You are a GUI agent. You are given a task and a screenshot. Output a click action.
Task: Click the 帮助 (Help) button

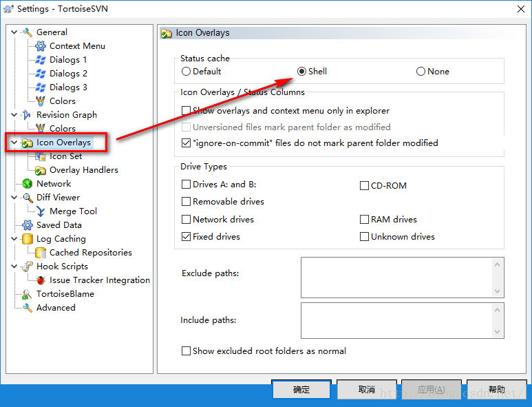tap(497, 389)
